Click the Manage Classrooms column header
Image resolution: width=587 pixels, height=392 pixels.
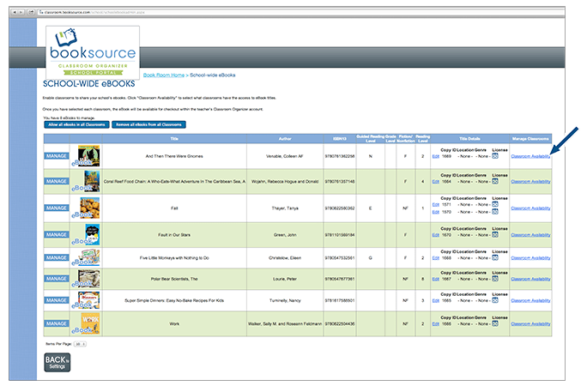point(530,139)
